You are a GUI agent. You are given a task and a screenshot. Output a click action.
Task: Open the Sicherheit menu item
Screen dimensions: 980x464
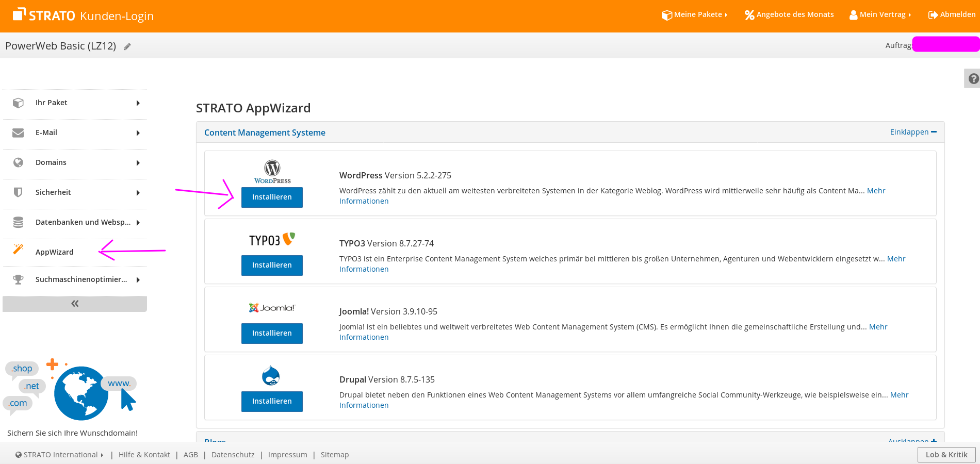[x=75, y=193]
